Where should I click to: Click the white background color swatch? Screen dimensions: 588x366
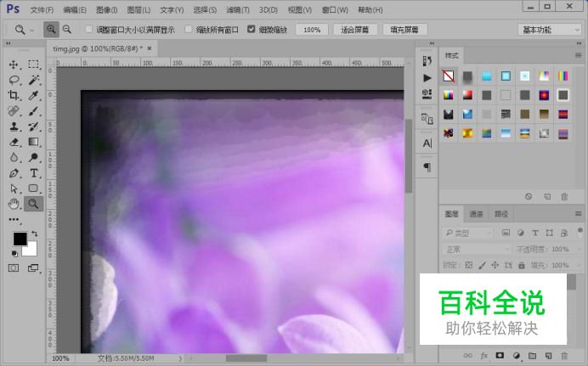pos(31,250)
